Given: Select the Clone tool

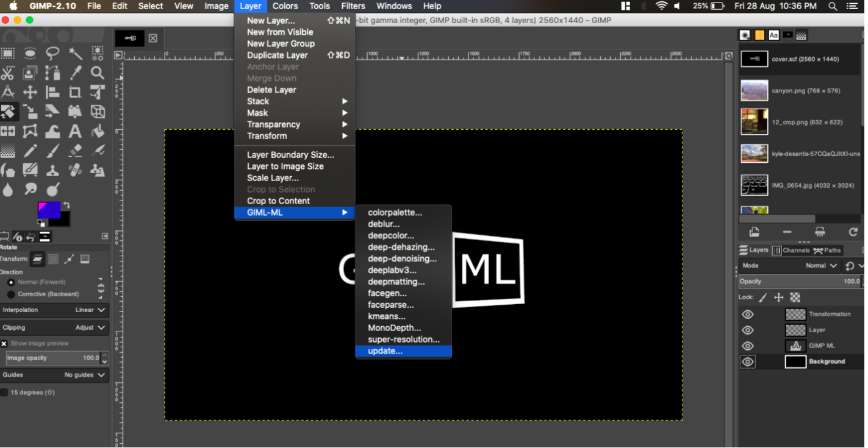Looking at the screenshot, I should point(52,171).
